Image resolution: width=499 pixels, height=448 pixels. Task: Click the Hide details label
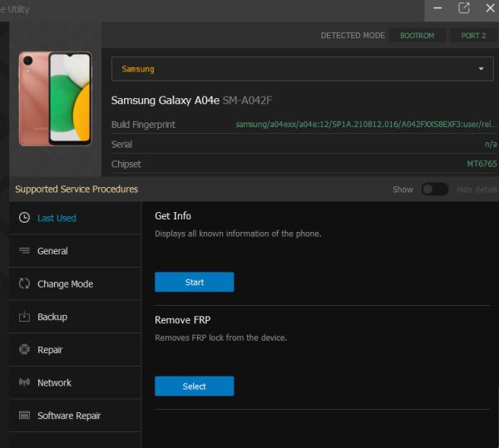(x=477, y=190)
